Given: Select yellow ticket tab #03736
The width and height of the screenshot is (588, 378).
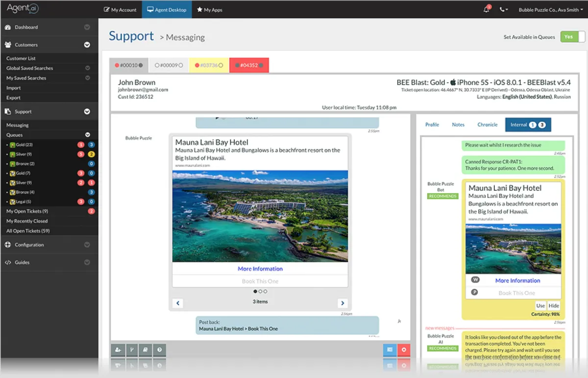Looking at the screenshot, I should click(x=209, y=65).
